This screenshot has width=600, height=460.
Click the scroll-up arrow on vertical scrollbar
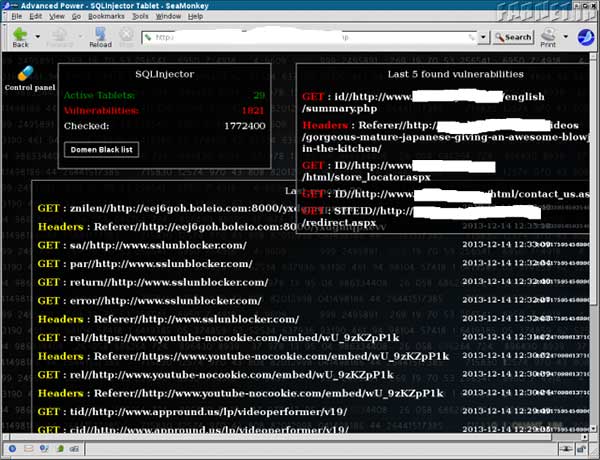(593, 57)
